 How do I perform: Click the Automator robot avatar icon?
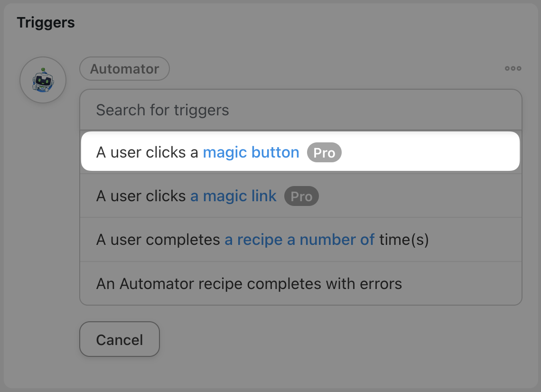pyautogui.click(x=43, y=80)
